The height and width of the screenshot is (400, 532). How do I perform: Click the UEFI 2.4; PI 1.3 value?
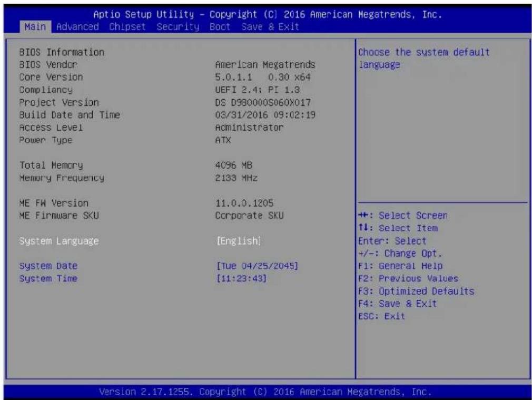tap(258, 90)
